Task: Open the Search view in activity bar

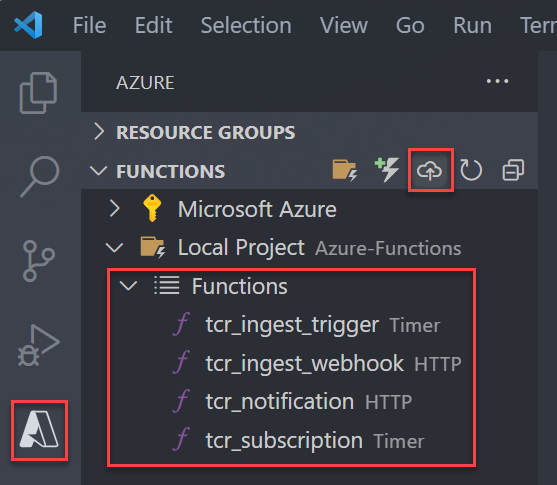Action: (x=40, y=176)
